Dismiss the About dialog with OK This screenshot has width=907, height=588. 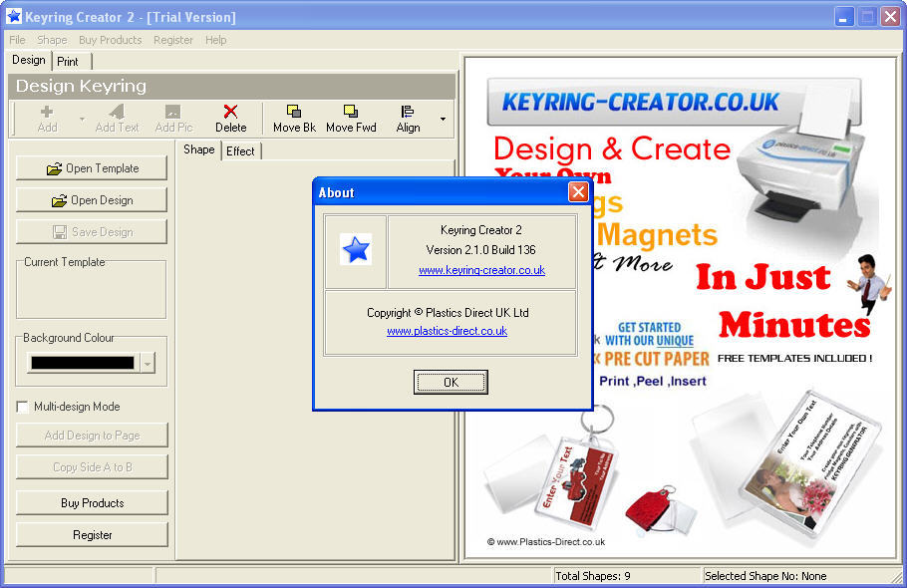451,382
